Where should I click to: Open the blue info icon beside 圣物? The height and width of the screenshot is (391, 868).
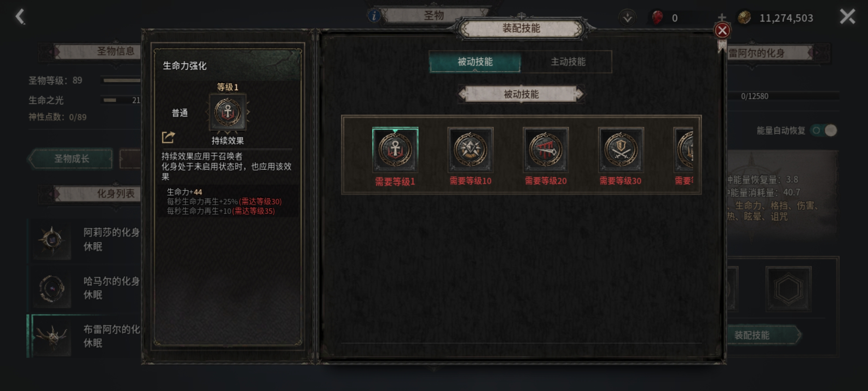click(374, 16)
